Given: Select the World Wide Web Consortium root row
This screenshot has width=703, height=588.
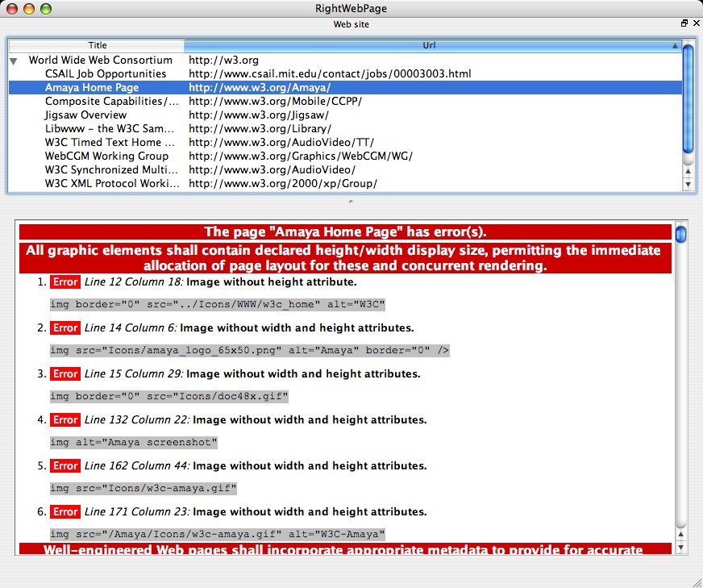Looking at the screenshot, I should [345, 60].
